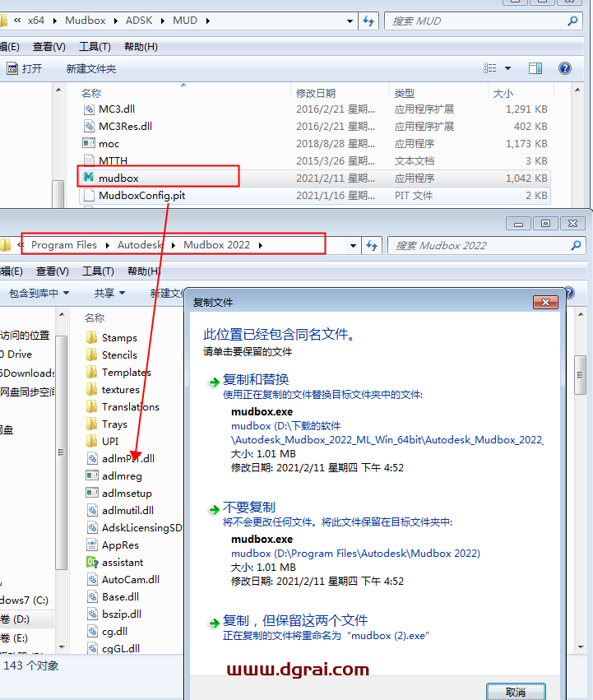The width and height of the screenshot is (593, 700).
Task: Open the help icon in MUD window toolbar
Action: click(x=564, y=68)
